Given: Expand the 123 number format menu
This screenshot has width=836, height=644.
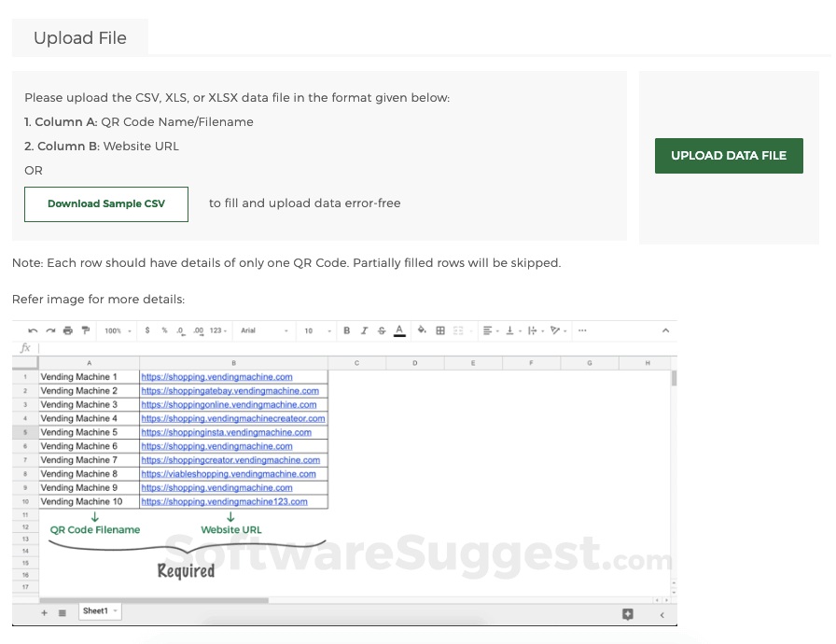Looking at the screenshot, I should (x=216, y=330).
